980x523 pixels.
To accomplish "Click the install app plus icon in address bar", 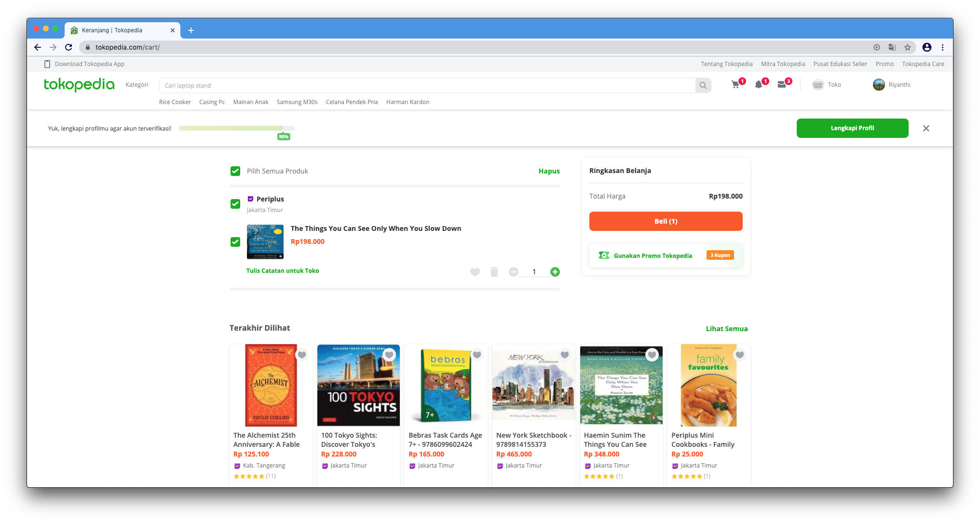I will pos(877,47).
